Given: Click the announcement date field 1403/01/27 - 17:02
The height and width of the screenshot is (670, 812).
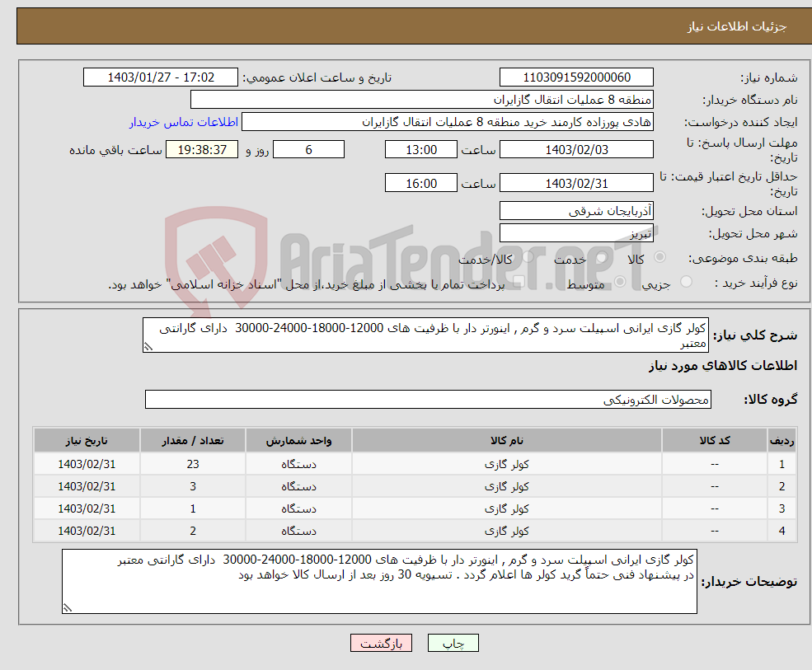Looking at the screenshot, I should 161,77.
